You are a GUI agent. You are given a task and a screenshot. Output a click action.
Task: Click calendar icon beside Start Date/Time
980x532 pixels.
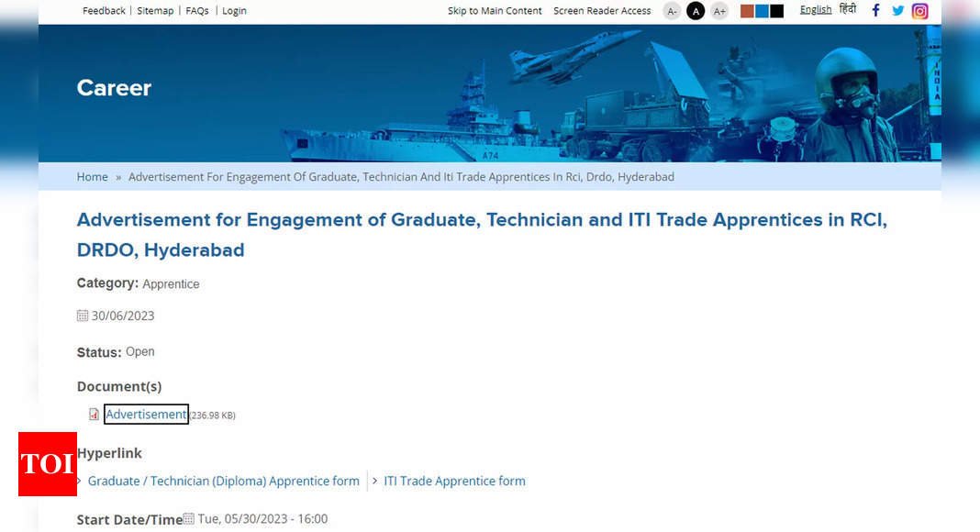coord(188,518)
